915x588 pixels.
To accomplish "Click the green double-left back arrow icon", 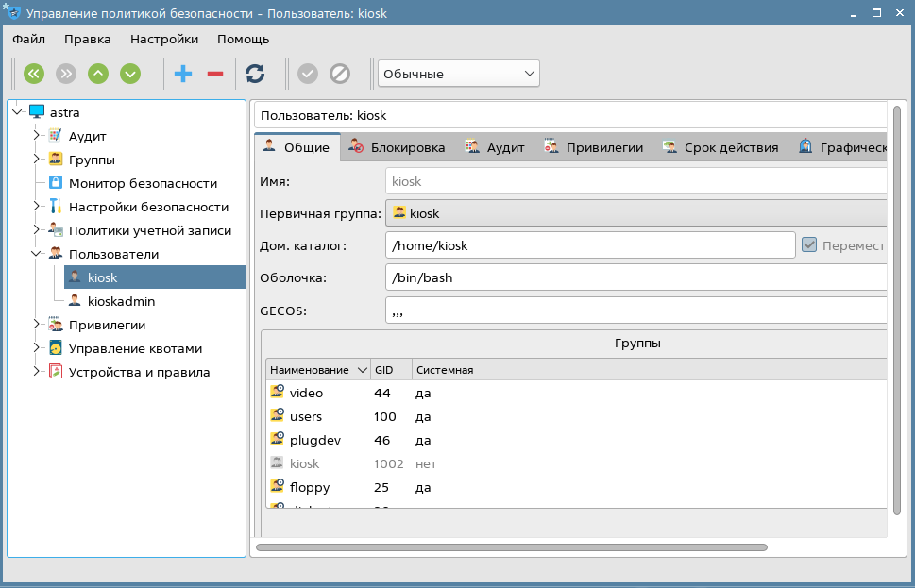I will tap(34, 74).
